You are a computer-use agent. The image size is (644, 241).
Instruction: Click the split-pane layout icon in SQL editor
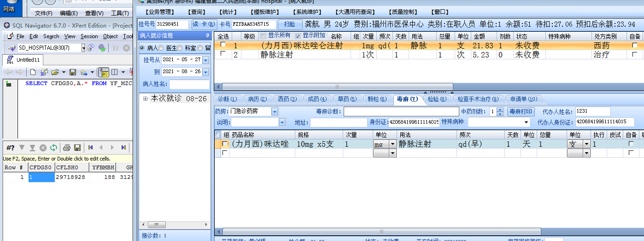[115, 72]
